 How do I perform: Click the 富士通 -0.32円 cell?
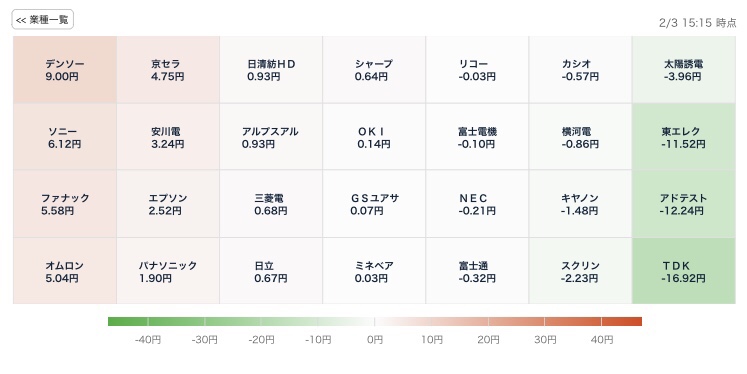coord(477,271)
